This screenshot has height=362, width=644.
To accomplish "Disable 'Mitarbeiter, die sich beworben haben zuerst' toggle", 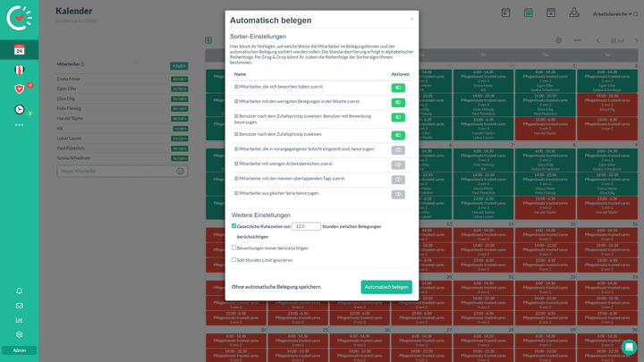I will point(398,88).
